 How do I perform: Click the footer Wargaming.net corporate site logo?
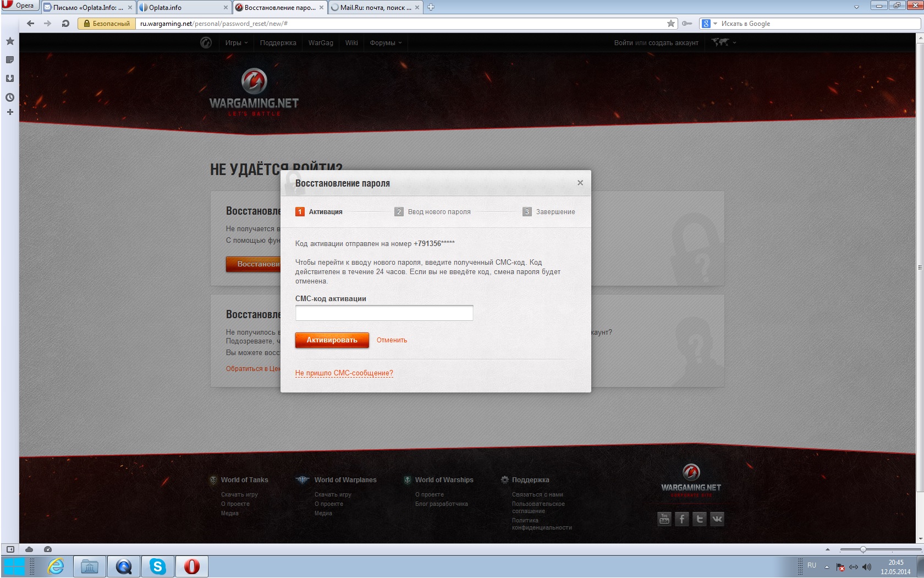click(x=691, y=481)
